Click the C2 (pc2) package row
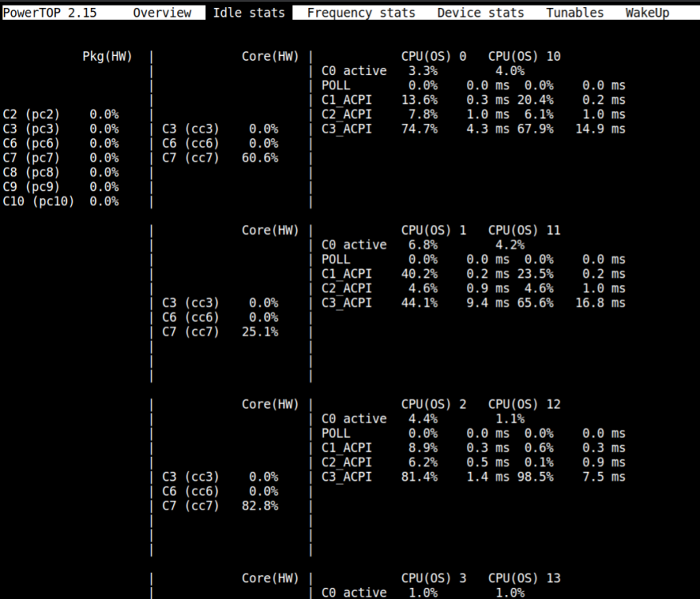This screenshot has width=700, height=599. pyautogui.click(x=61, y=114)
